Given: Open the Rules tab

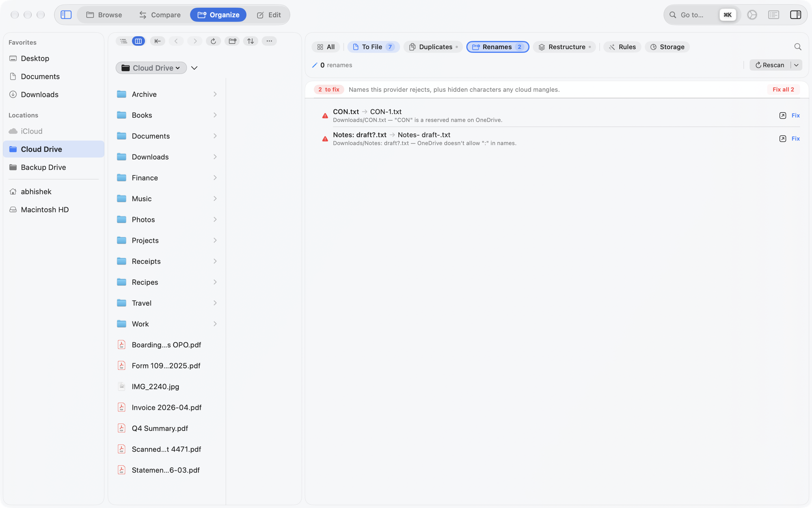Looking at the screenshot, I should pyautogui.click(x=622, y=47).
